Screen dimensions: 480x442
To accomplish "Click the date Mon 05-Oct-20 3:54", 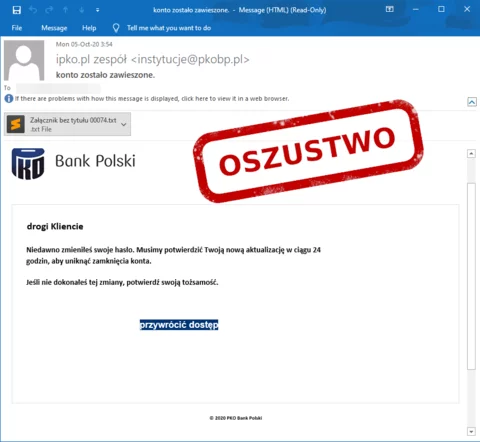I will click(x=84, y=44).
